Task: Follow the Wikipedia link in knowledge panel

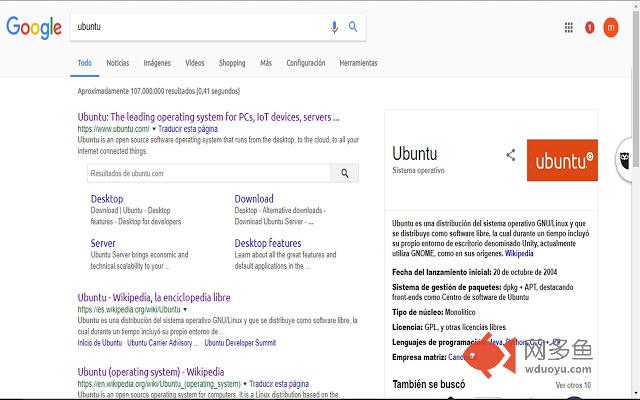Action: pyautogui.click(x=519, y=253)
